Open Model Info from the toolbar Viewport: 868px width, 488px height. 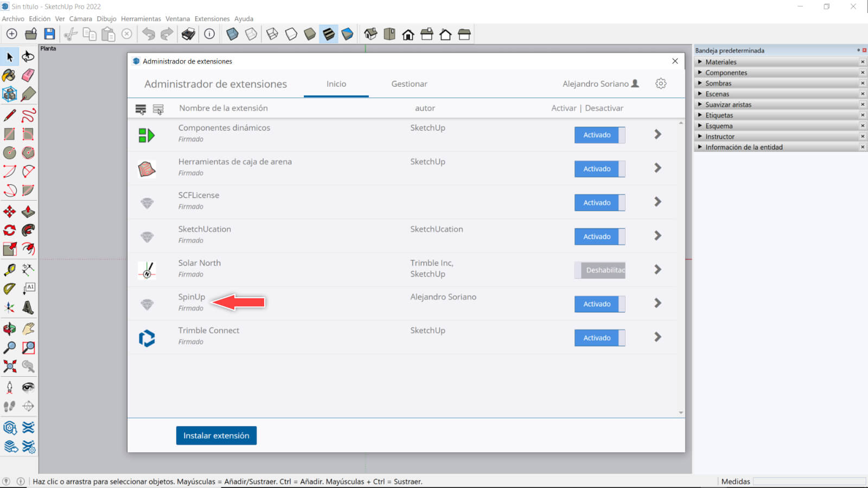(209, 34)
